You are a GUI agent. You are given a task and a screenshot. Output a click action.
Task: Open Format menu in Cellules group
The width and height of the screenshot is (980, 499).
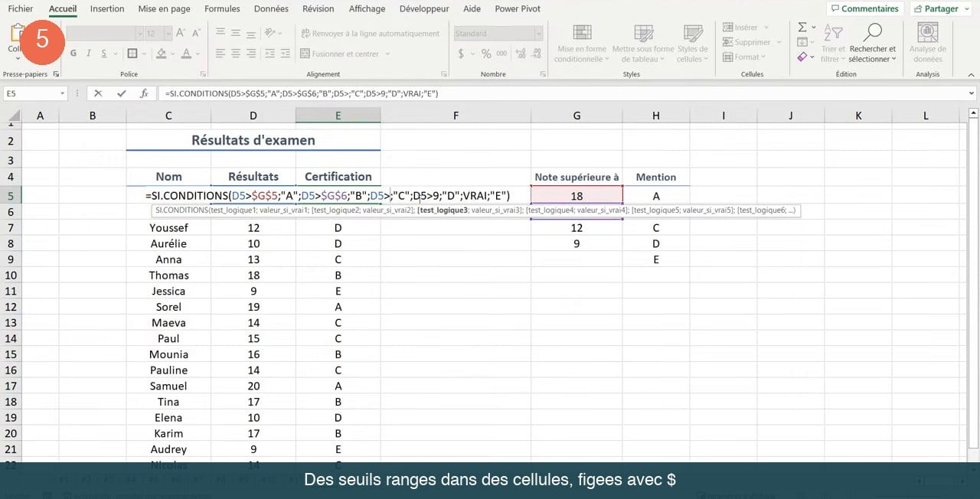[745, 57]
